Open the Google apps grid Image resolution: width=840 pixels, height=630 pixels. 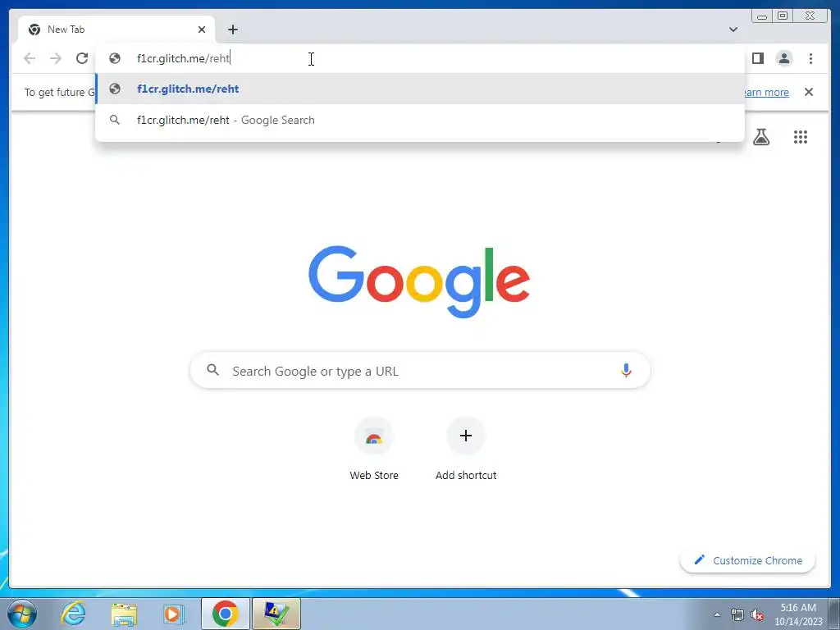(801, 137)
